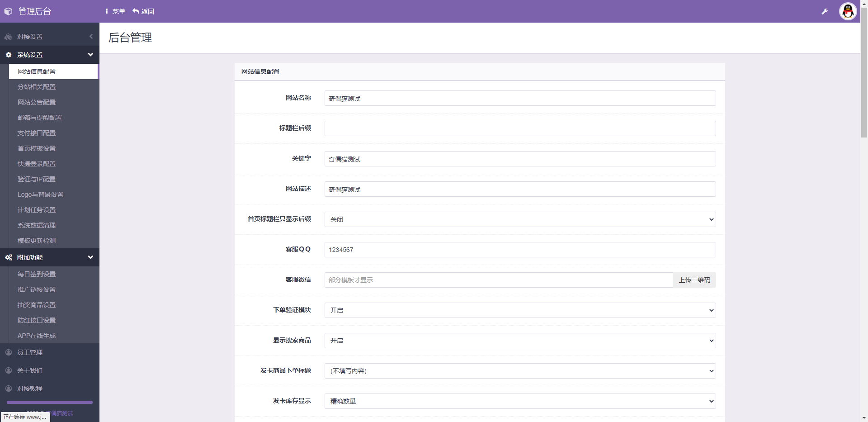Click the page vertical scrollbar thumb

point(864,72)
